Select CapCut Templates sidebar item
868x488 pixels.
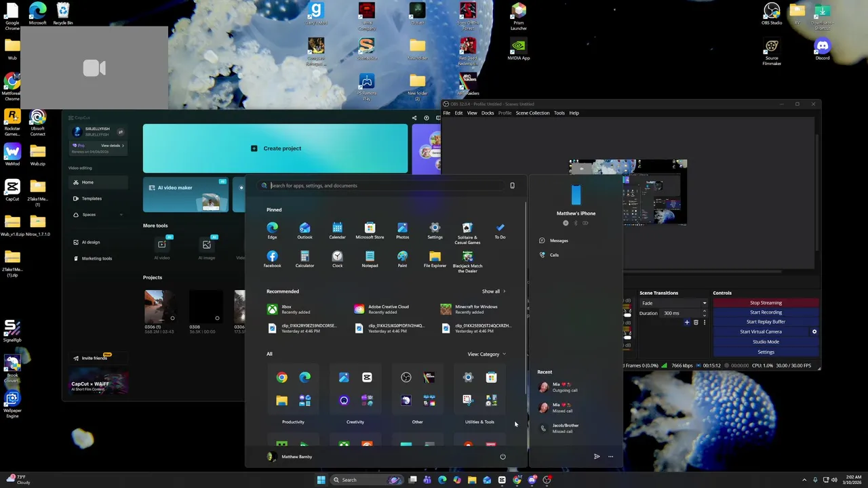98,199
